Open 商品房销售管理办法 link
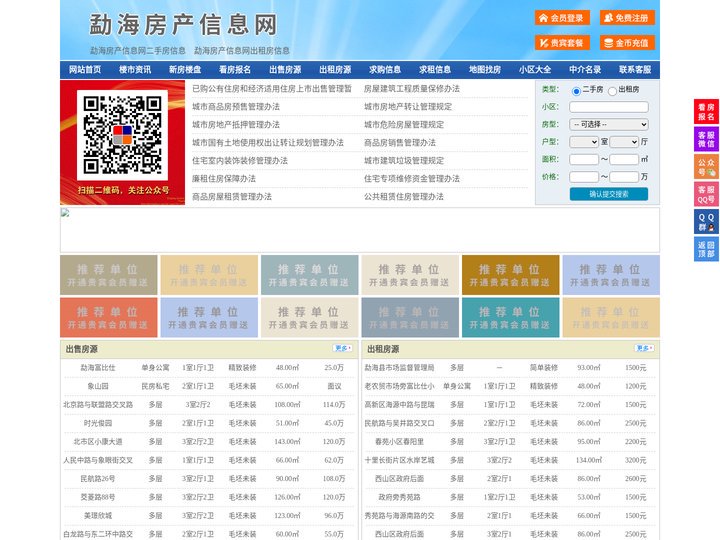The width and height of the screenshot is (720, 540). click(x=400, y=142)
